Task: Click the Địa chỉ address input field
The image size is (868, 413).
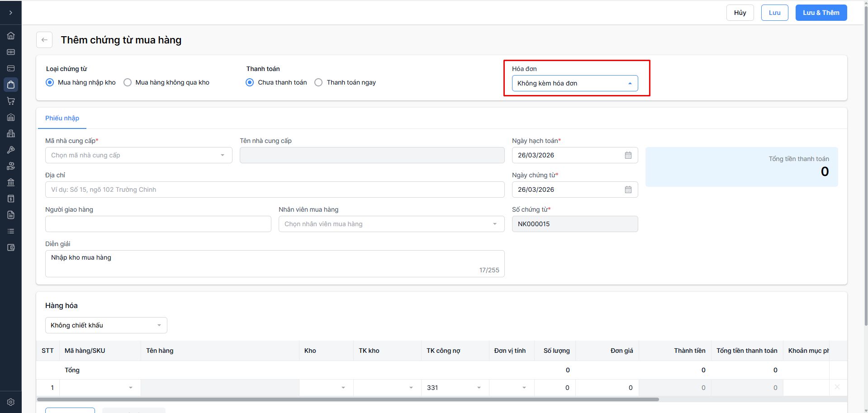Action: [275, 190]
